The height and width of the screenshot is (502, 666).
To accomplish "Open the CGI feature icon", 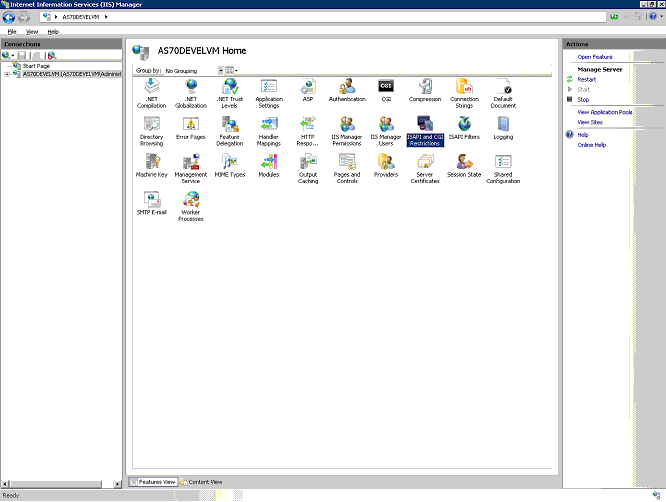I will [386, 90].
